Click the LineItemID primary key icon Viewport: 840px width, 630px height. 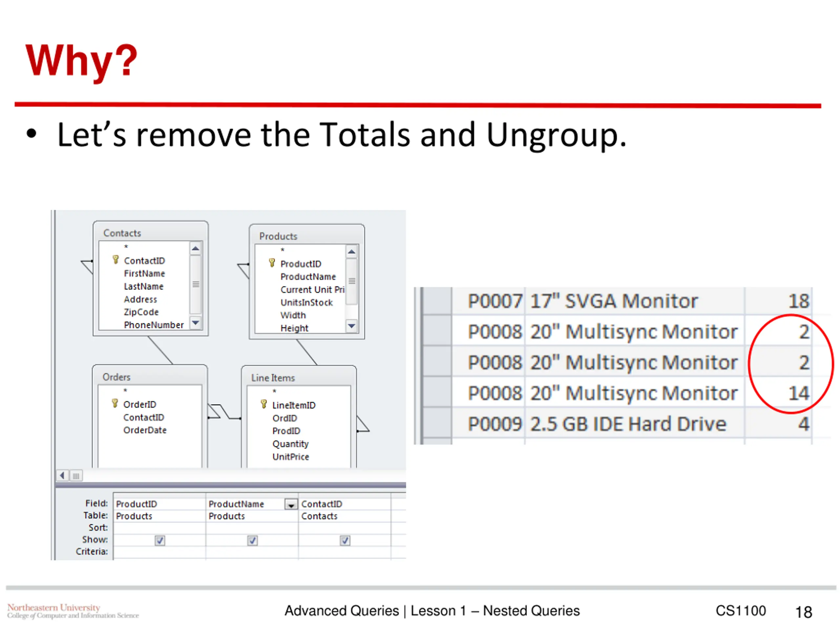(x=264, y=405)
